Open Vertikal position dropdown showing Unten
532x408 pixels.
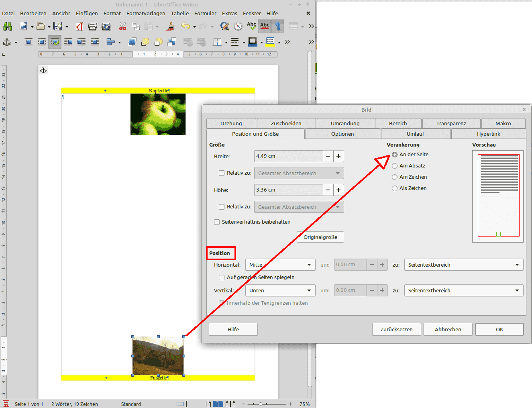(280, 291)
